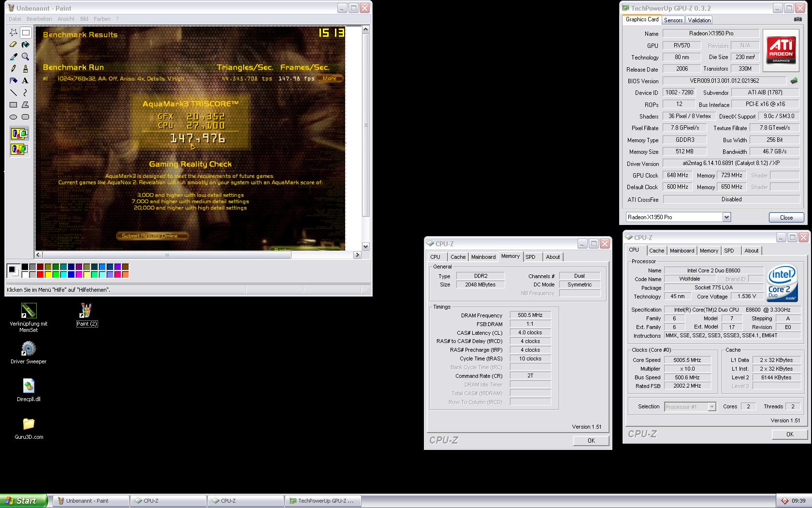The image size is (812, 508).
Task: Pick the Brush tool in Paint
Action: tap(26, 69)
